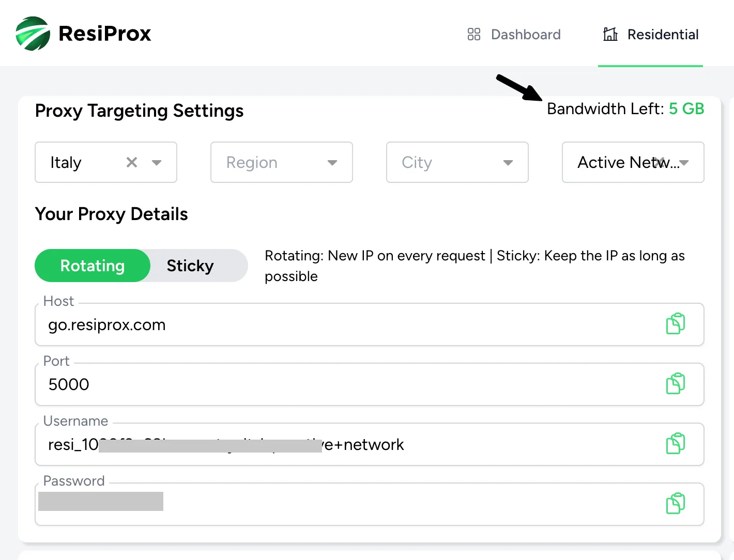Copy the proxy Username

[x=676, y=443]
